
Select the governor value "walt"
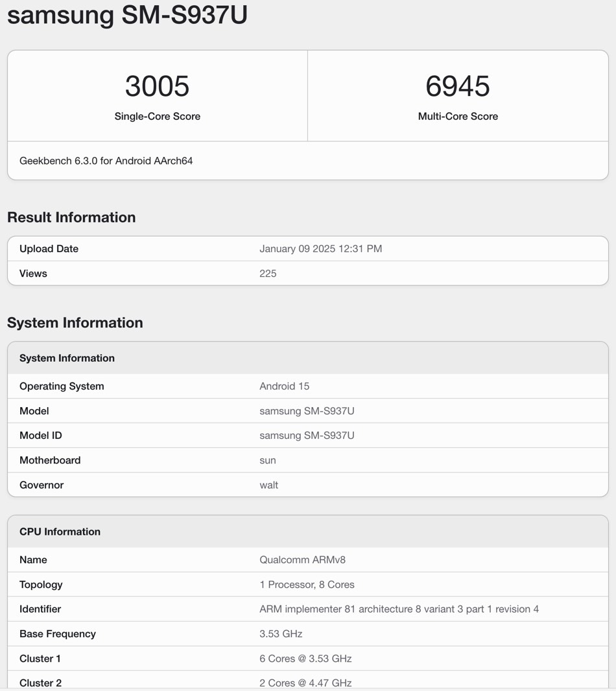[x=268, y=485]
